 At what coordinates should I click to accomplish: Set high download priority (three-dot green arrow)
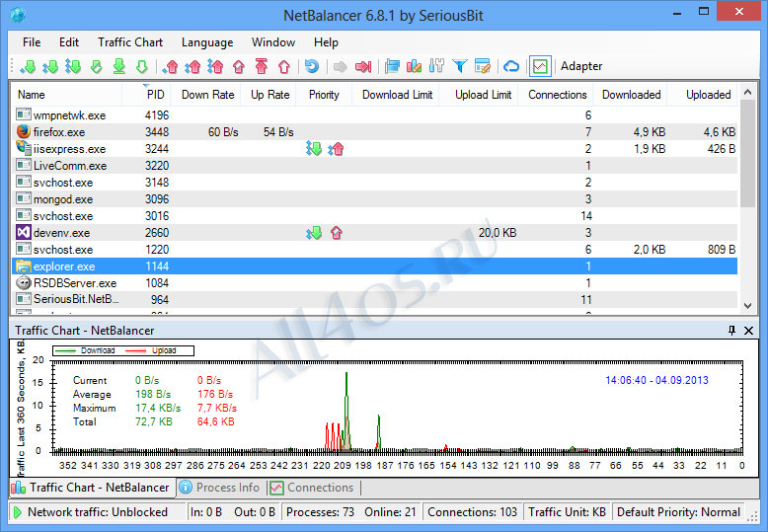(x=73, y=66)
